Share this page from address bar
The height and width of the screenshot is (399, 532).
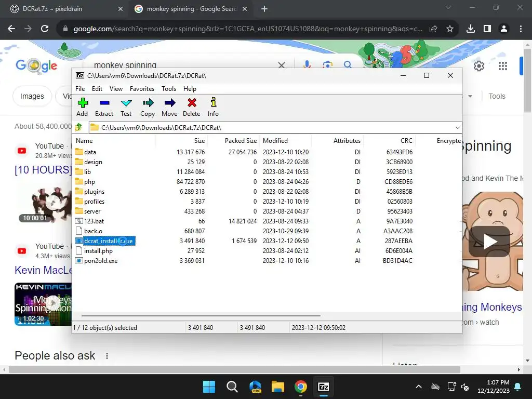pyautogui.click(x=433, y=29)
